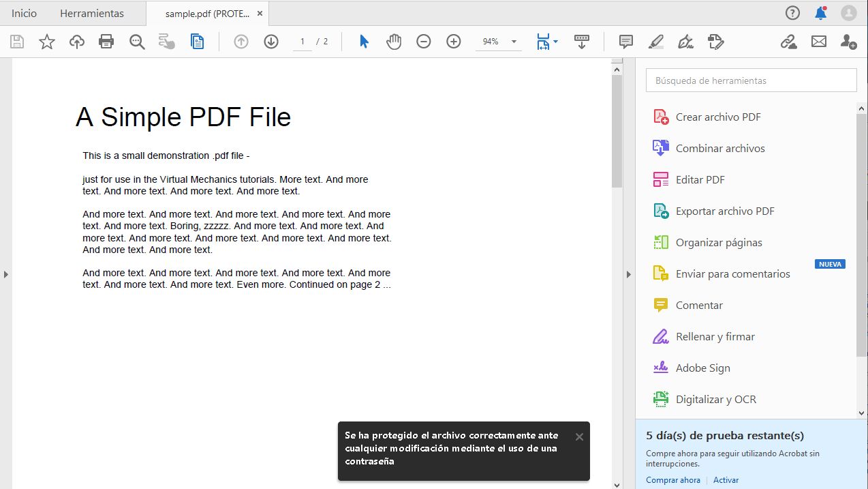868x489 pixels.
Task: Click the page number field
Action: tap(303, 42)
